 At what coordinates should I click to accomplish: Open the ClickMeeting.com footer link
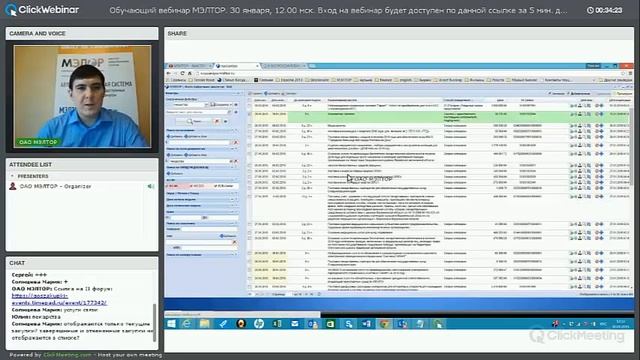pyautogui.click(x=67, y=355)
